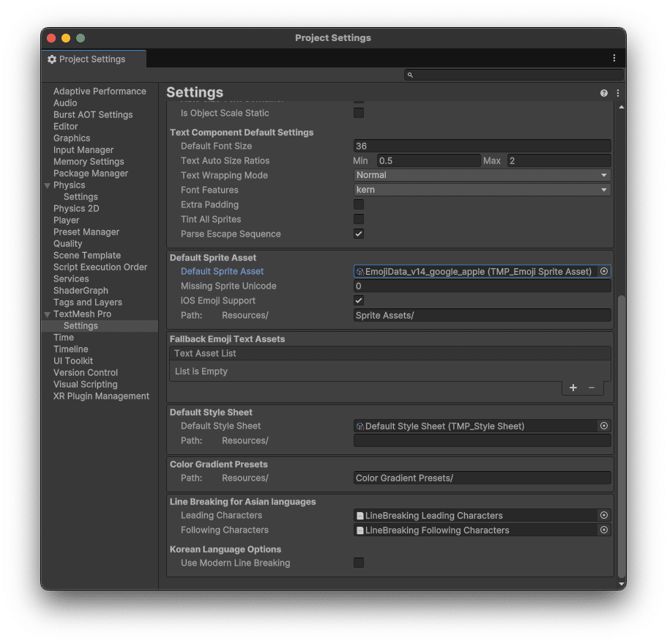This screenshot has width=667, height=644.
Task: Select Editor settings category
Action: pos(65,127)
